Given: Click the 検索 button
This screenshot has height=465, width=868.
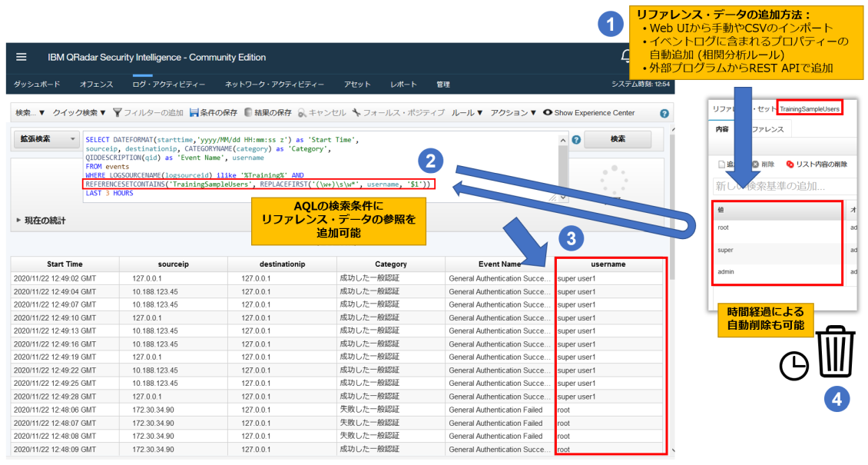Looking at the screenshot, I should tap(618, 139).
